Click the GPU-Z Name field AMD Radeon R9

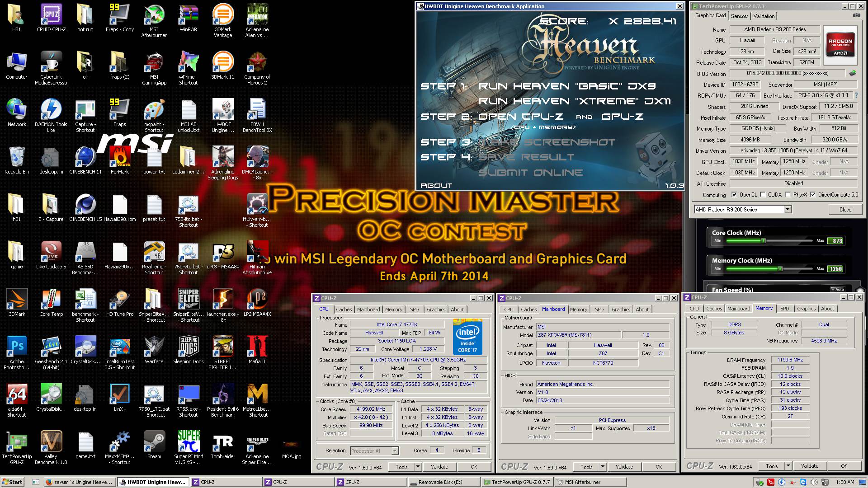[x=775, y=29]
